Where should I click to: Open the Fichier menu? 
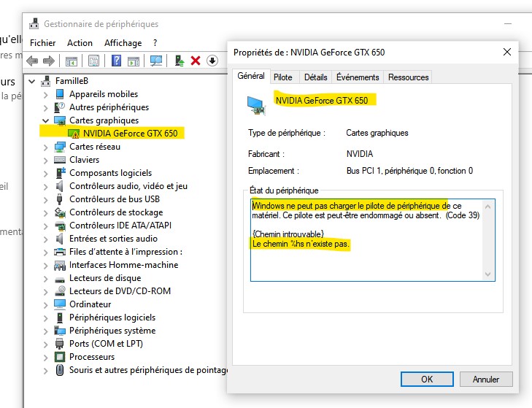[x=43, y=43]
